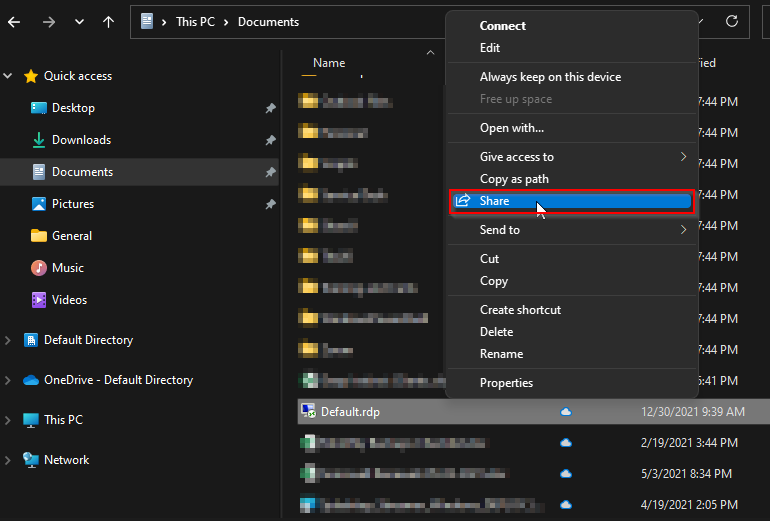Open Videos from Quick access
Image resolution: width=770 pixels, height=521 pixels.
pyautogui.click(x=69, y=300)
